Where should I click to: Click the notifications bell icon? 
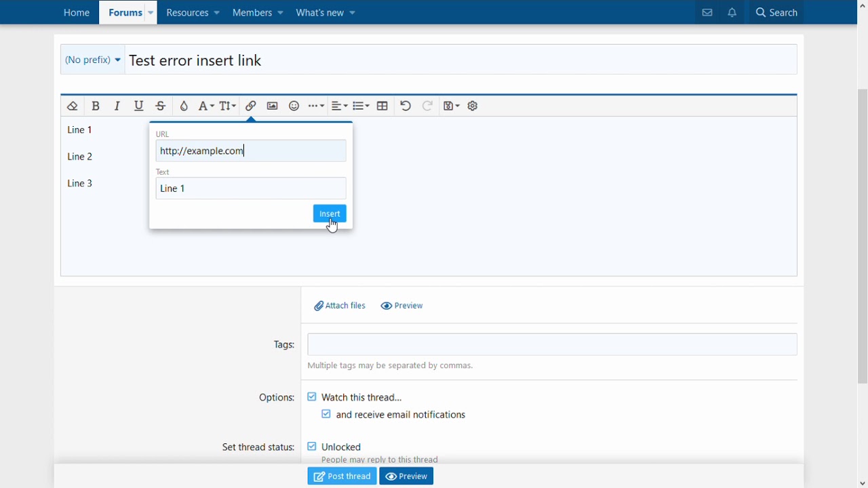pos(732,13)
